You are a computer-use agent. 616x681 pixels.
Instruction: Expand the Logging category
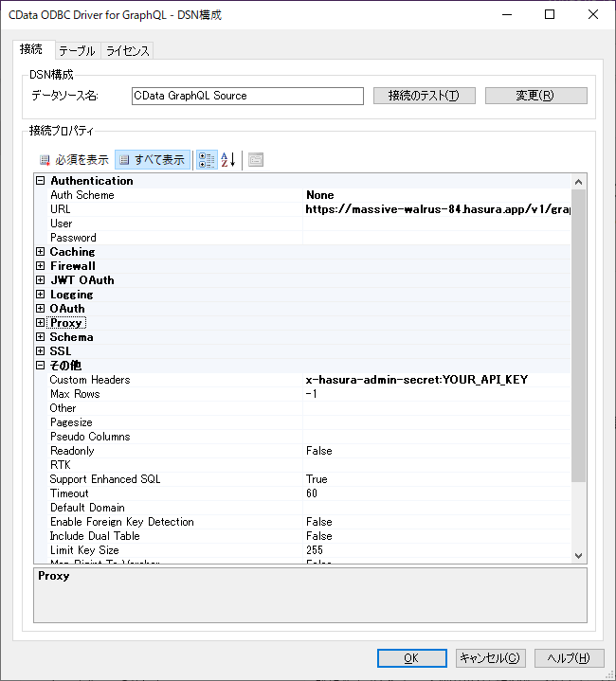coord(41,295)
